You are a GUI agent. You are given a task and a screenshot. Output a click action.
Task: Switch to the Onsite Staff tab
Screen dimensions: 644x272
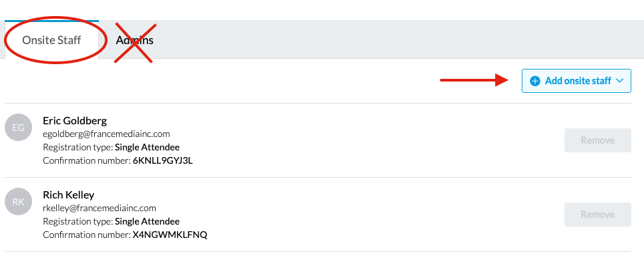[51, 40]
